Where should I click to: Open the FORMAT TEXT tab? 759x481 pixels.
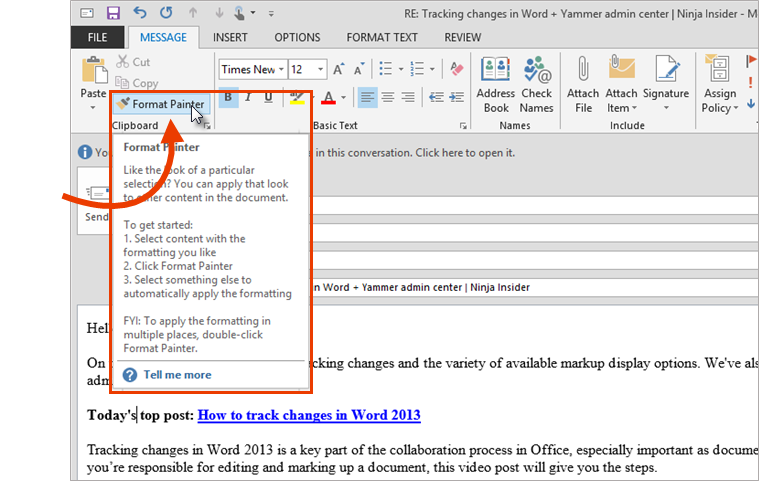click(382, 37)
